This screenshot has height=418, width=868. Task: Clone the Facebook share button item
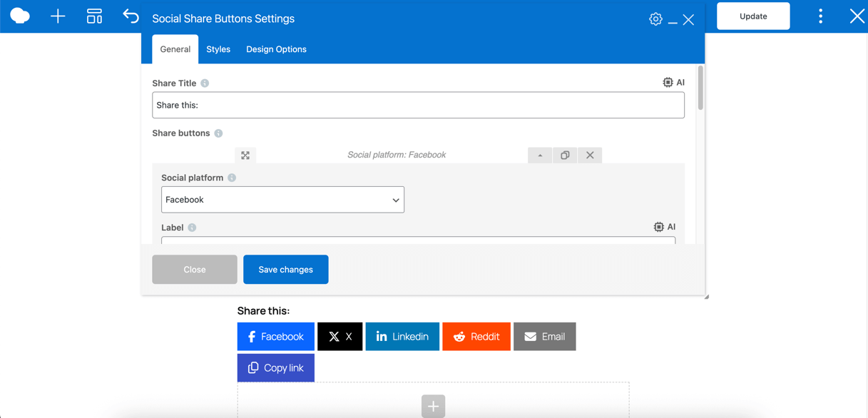[x=565, y=155]
